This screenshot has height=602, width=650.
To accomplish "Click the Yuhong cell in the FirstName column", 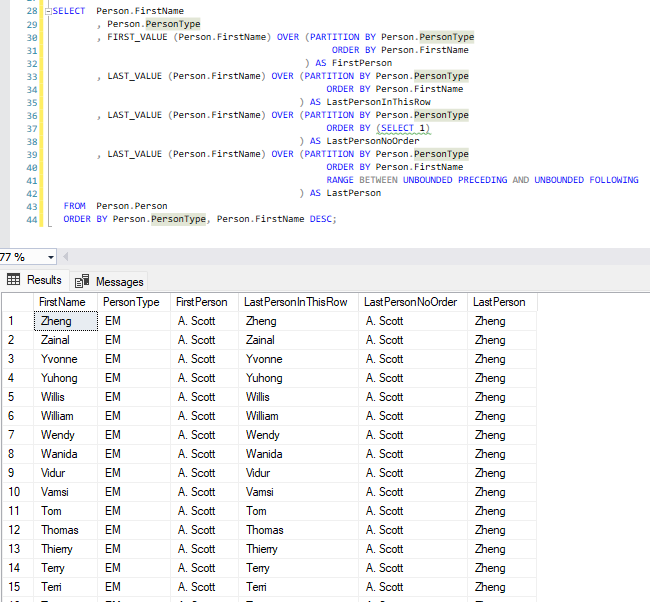I will coord(66,379).
